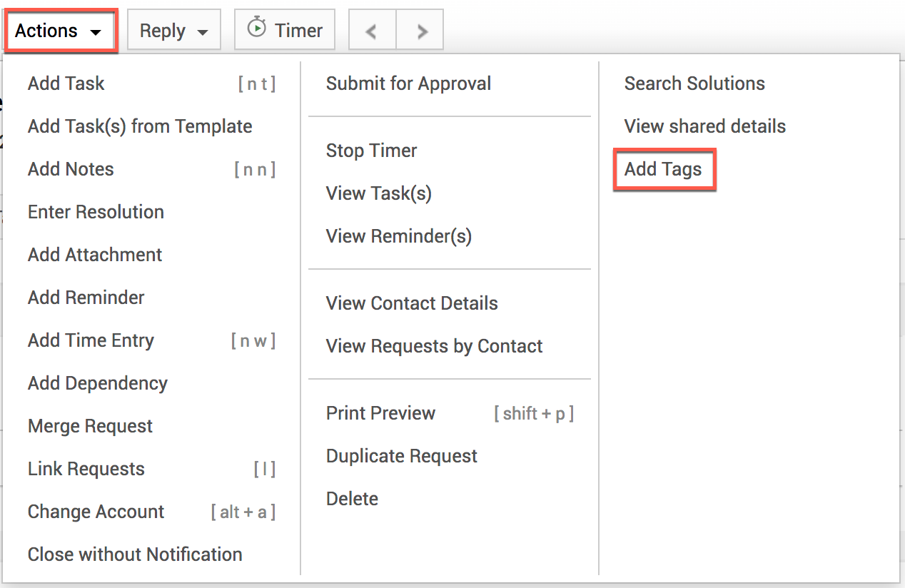Choose Add Attachment entry
905x588 pixels.
(95, 255)
